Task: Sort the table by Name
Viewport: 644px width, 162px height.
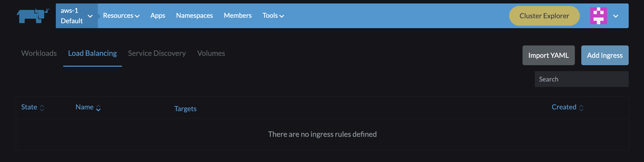Action: point(87,107)
